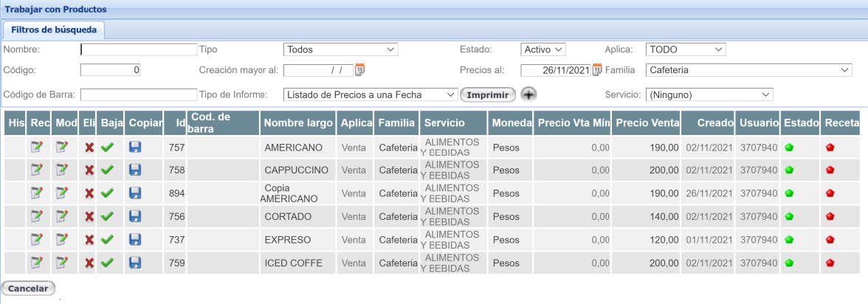Image resolution: width=868 pixels, height=304 pixels.
Task: Click the green Estado dot for EXPRESO
Action: 790,240
